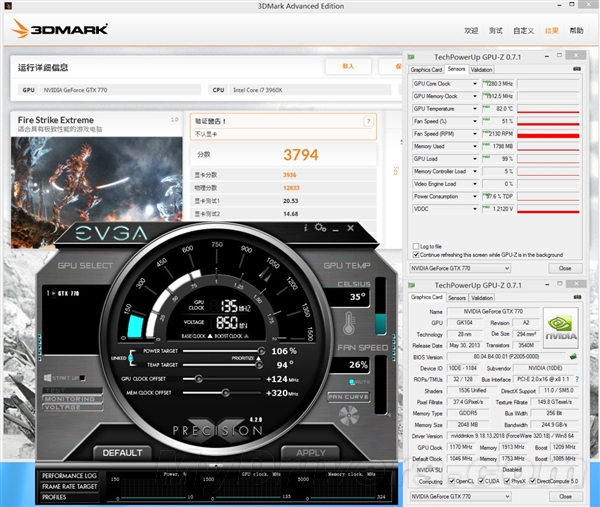Open 3DMark results tab highlighted orange
Screen dimensions: 600x507
(551, 31)
